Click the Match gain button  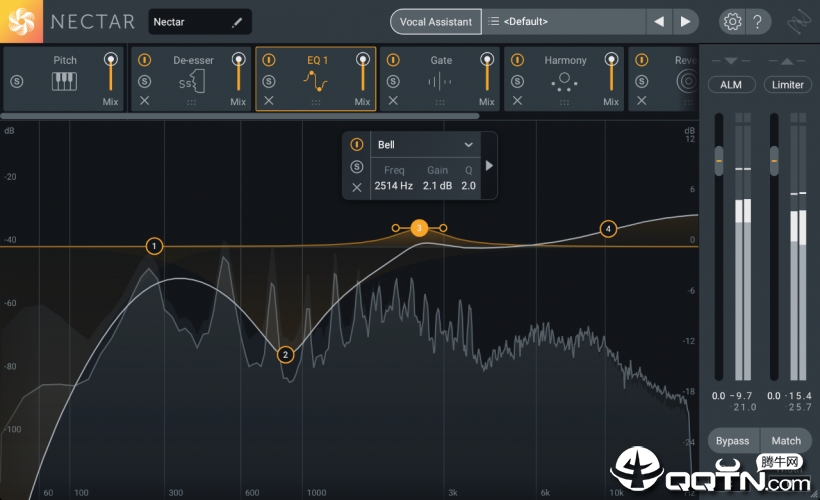click(786, 441)
